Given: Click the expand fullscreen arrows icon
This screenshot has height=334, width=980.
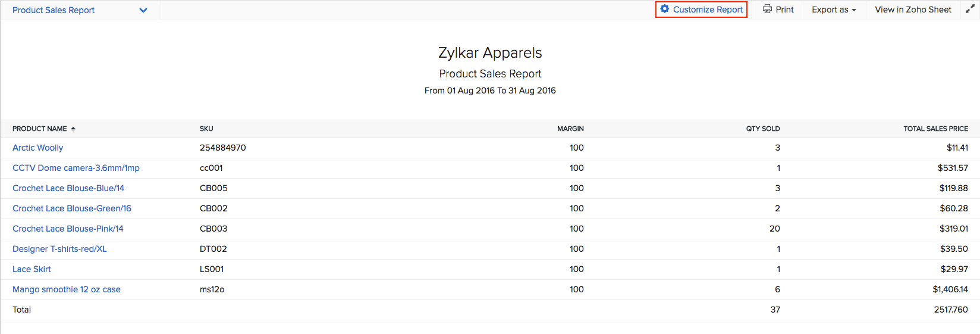Looking at the screenshot, I should (x=970, y=10).
